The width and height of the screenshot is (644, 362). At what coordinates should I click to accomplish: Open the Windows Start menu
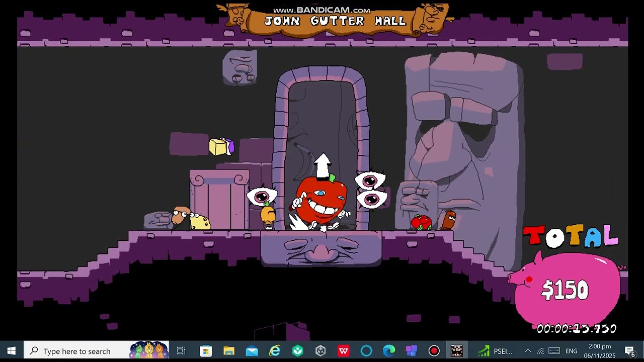coord(12,351)
